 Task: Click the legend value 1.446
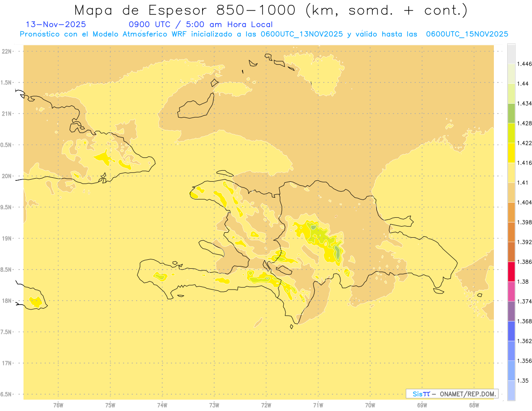524,64
